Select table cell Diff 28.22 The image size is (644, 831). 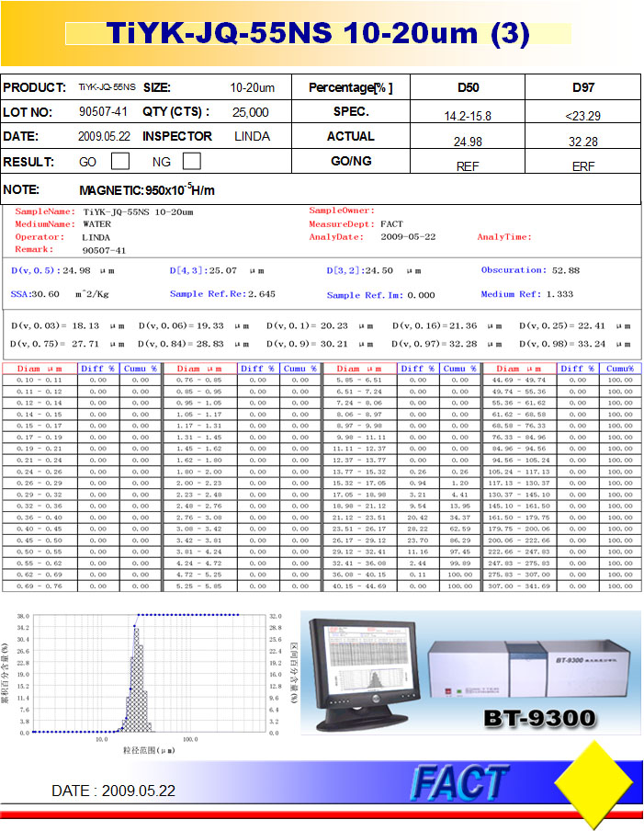(418, 529)
